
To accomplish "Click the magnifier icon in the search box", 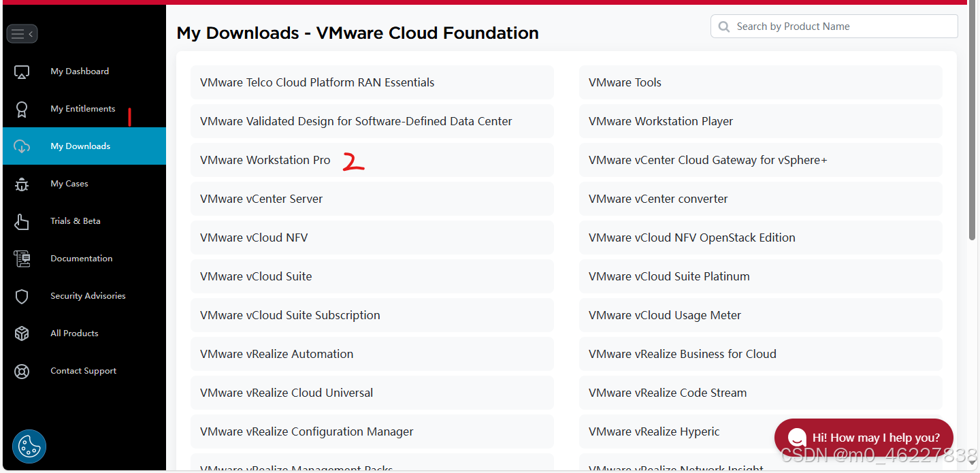I will click(724, 27).
